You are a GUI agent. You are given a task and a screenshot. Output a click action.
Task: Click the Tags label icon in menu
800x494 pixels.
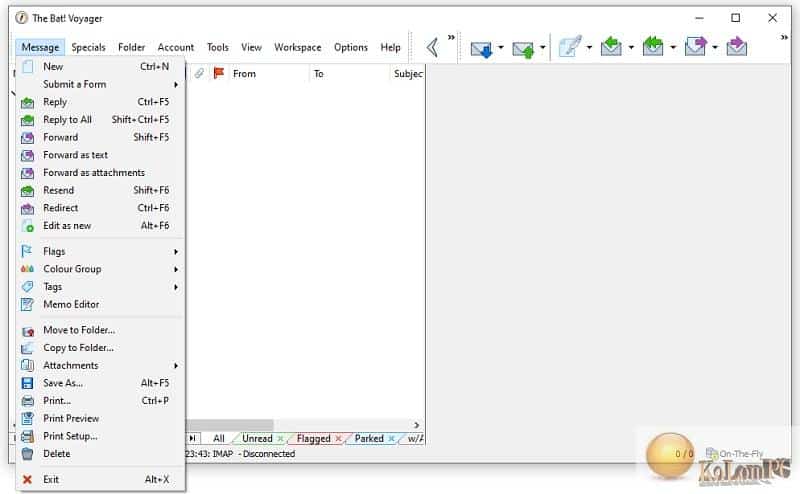pyautogui.click(x=28, y=287)
